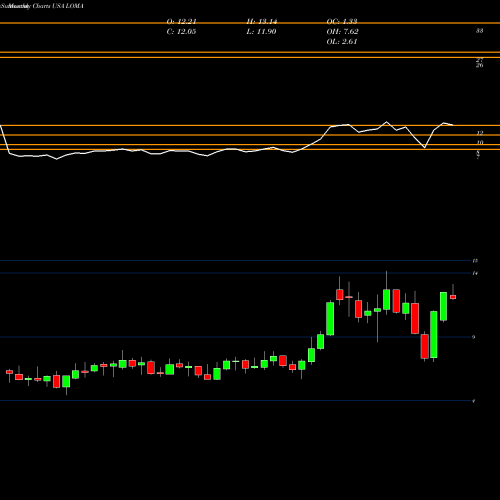Image resolution: width=500 pixels, height=500 pixels.
Task: Click the OL: 2.61 reading
Action: point(342,42)
